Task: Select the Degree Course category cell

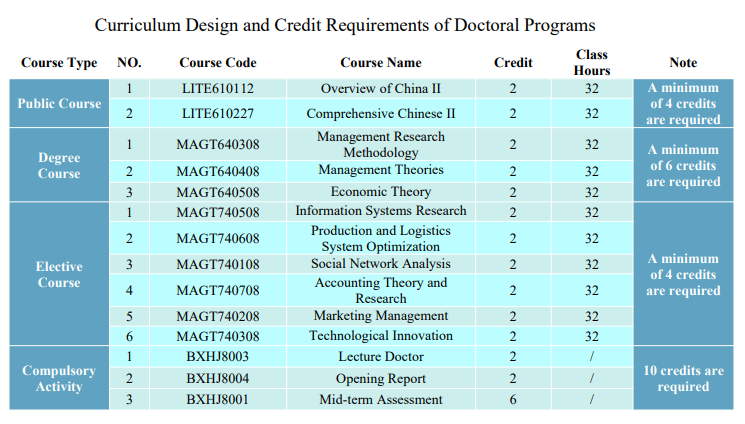Action: click(x=59, y=165)
